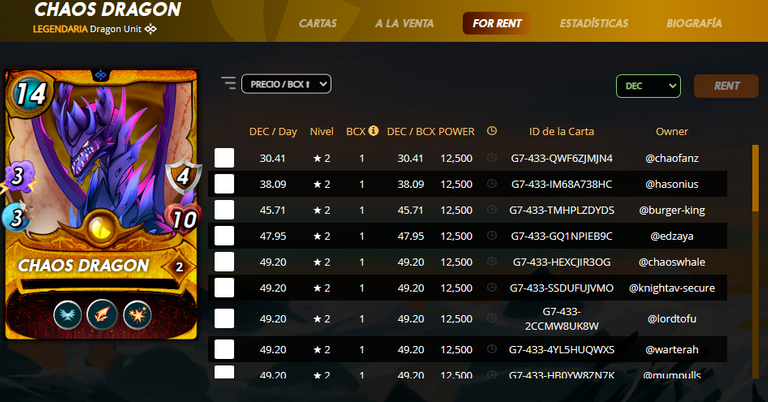The width and height of the screenshot is (768, 402).
Task: Open owner @edzaya profile link
Action: pos(672,236)
